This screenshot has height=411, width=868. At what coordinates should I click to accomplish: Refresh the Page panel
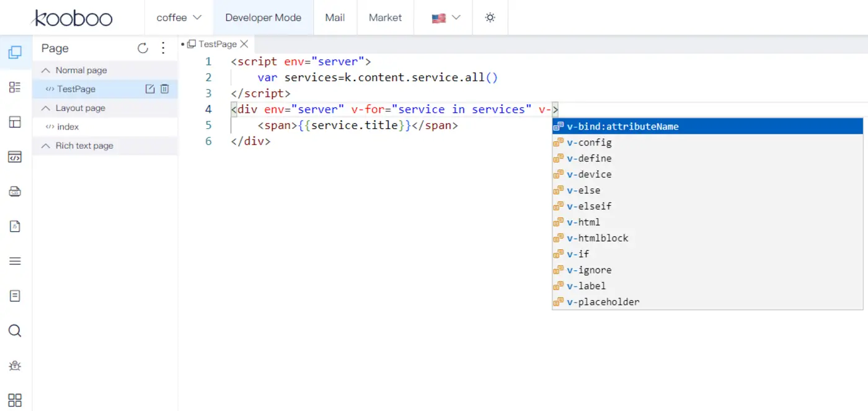click(143, 48)
